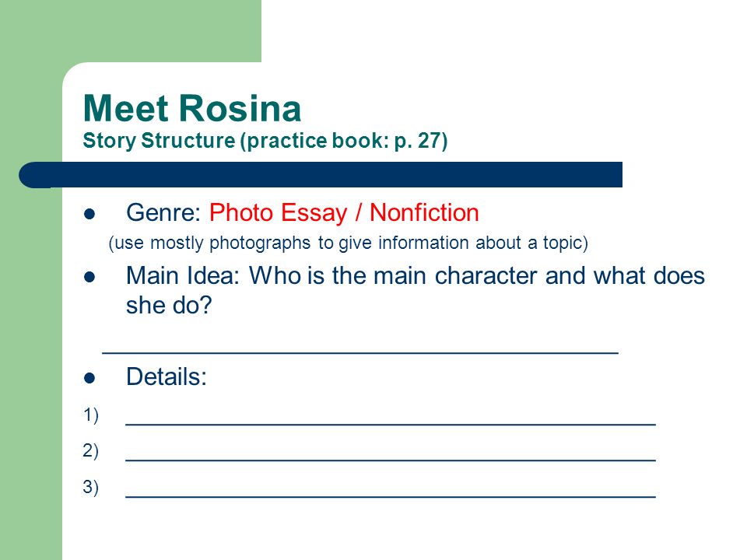Click the green left sidebar panel
Screen dimensions: 747x560
click(31, 334)
